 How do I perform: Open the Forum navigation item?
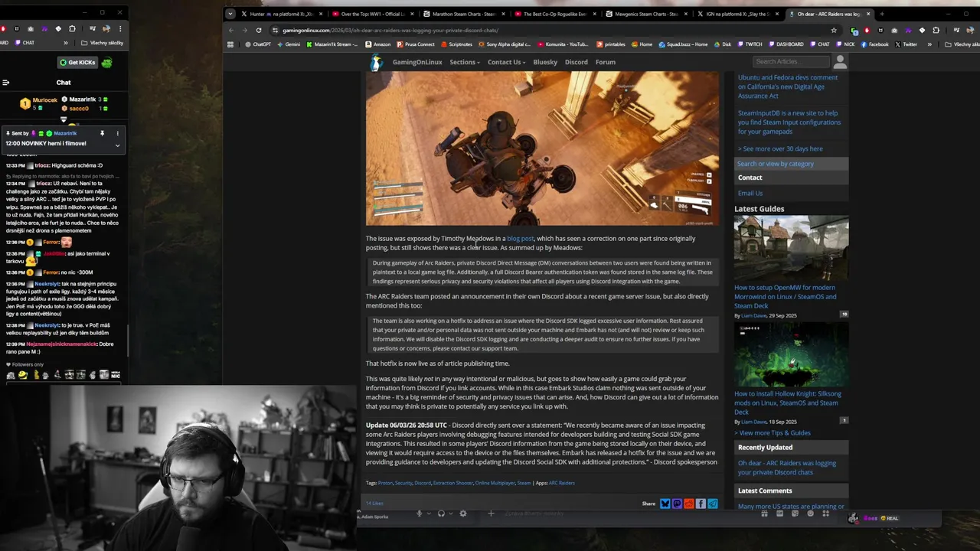[606, 62]
